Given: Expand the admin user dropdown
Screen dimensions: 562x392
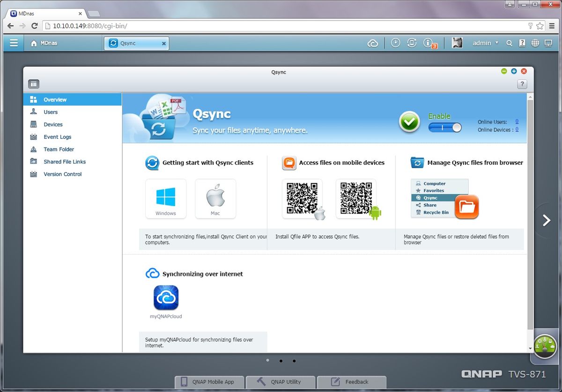Looking at the screenshot, I should tap(486, 43).
